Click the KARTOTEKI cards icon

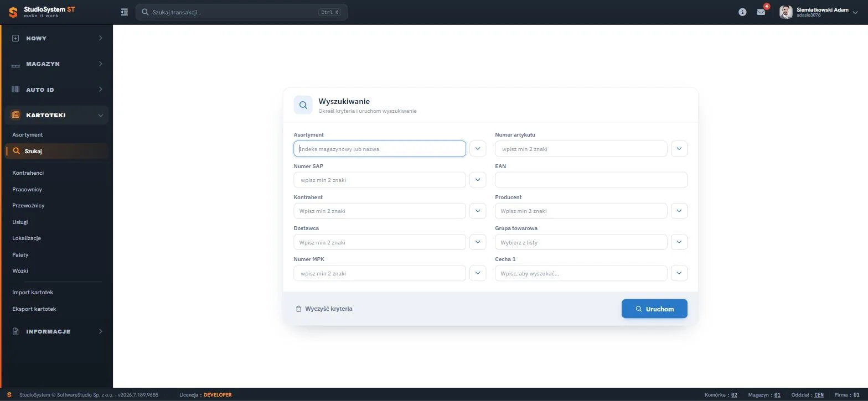point(15,115)
